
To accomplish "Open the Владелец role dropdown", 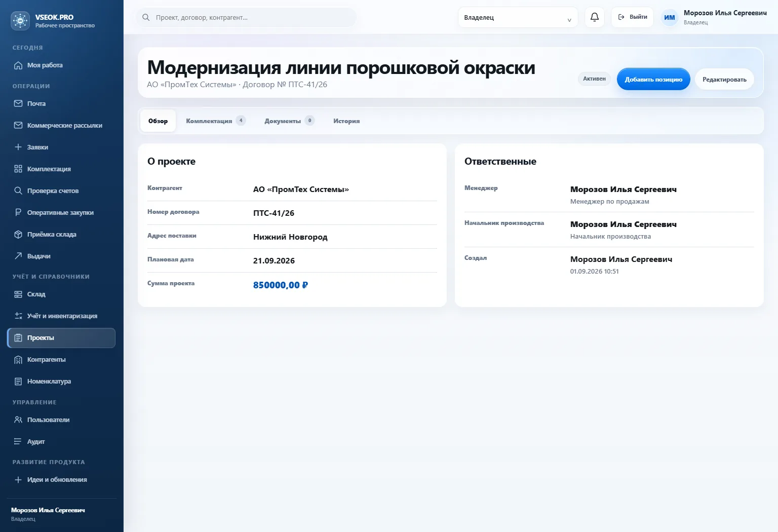I will click(x=518, y=17).
